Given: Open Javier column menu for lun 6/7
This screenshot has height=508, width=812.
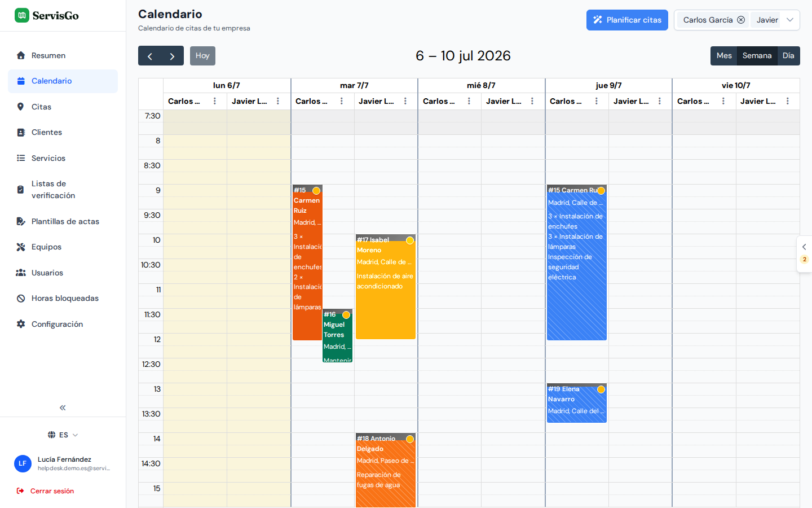Looking at the screenshot, I should coord(278,101).
